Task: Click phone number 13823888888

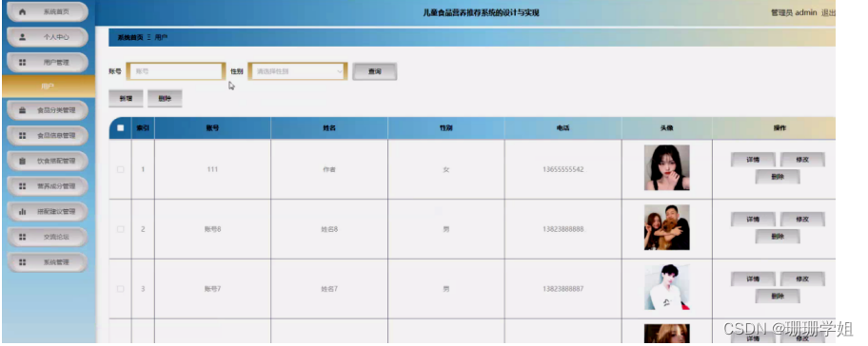Action: tap(563, 229)
